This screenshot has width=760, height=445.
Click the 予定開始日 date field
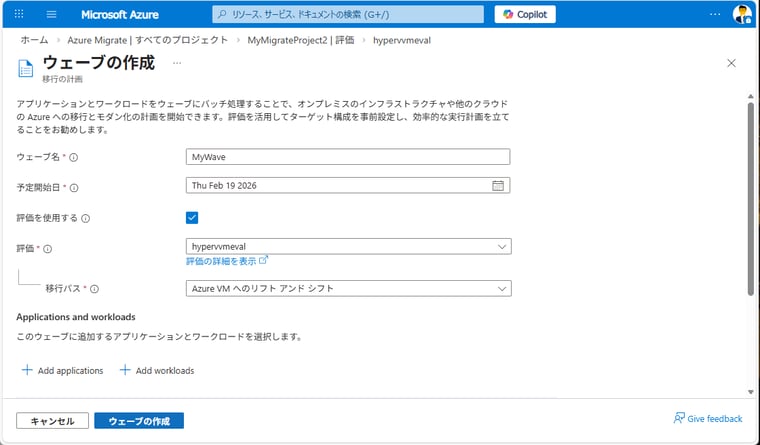[348, 185]
